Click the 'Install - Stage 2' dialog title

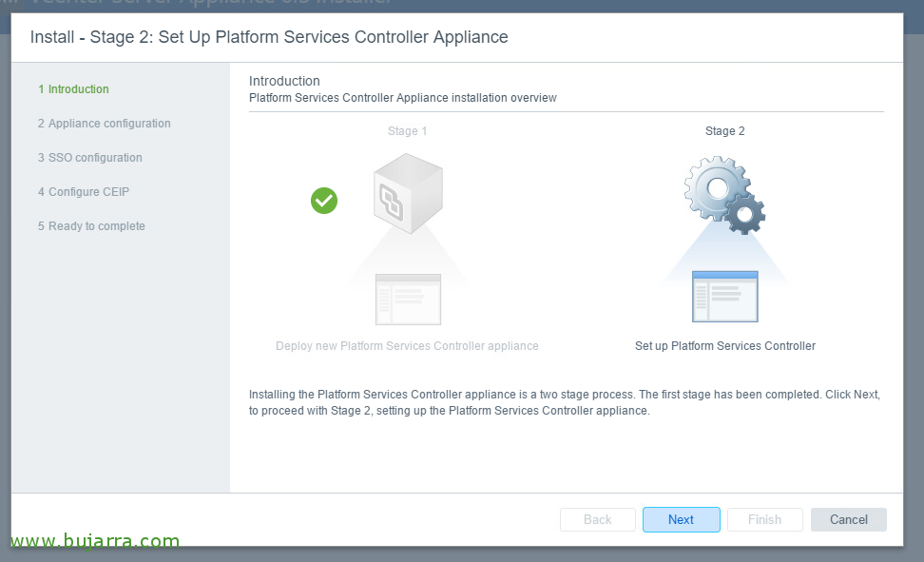269,36
